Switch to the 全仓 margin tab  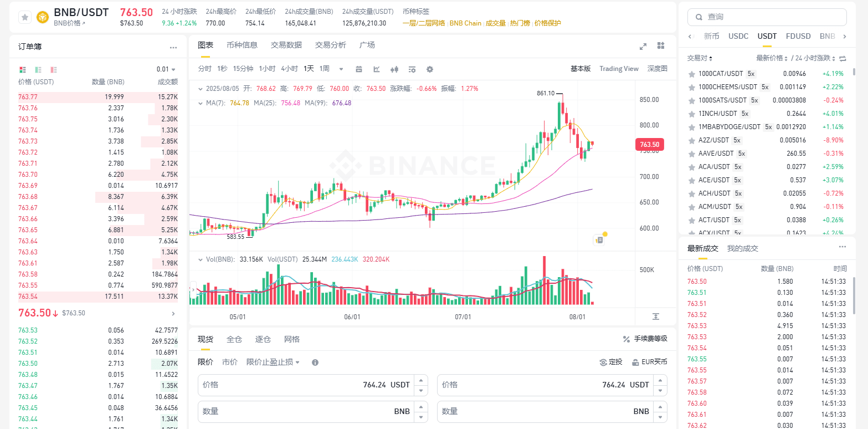click(234, 339)
